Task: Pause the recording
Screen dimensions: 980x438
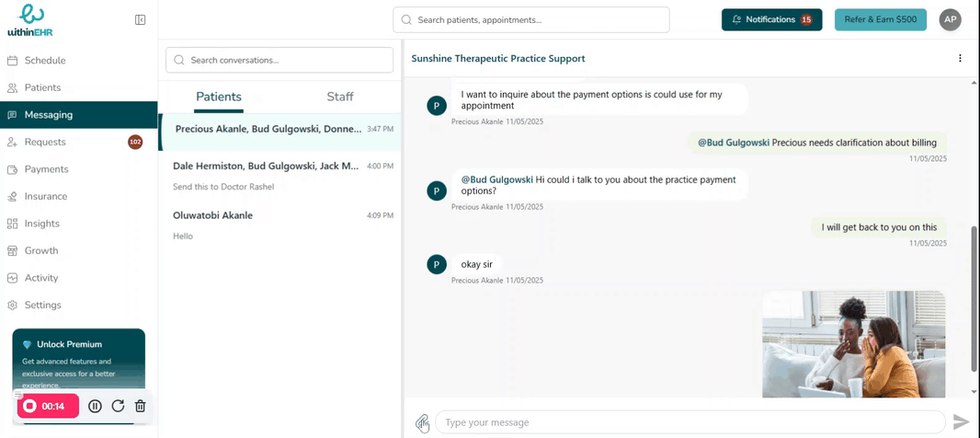Action: [95, 406]
